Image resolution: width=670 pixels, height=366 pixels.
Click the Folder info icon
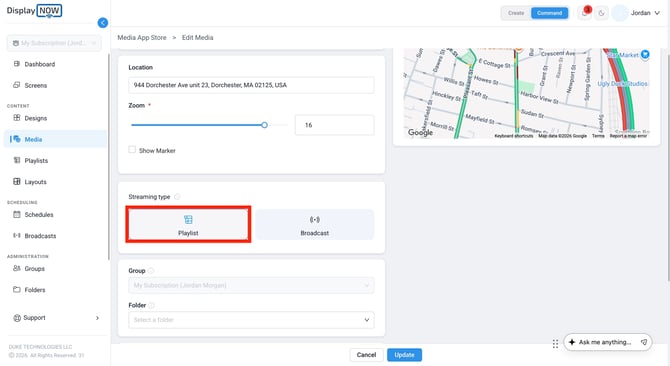(x=151, y=305)
